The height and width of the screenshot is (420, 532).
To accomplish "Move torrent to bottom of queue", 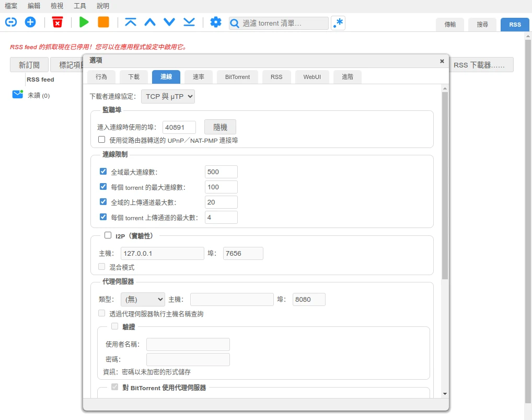I will click(189, 22).
